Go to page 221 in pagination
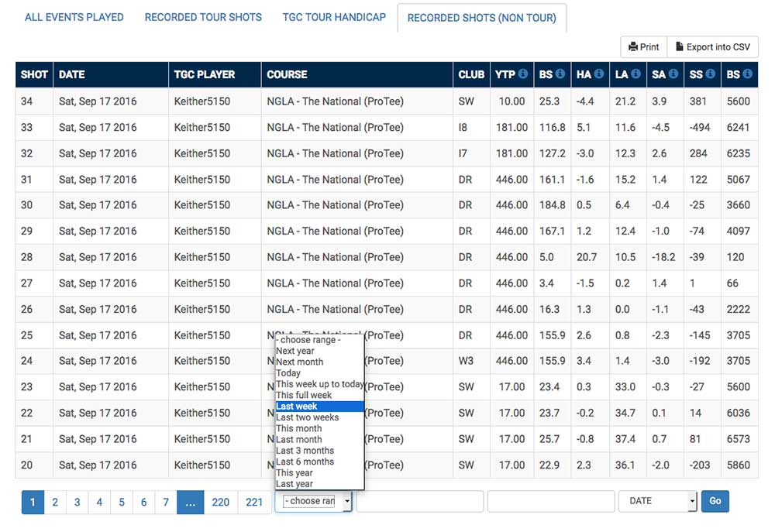The image size is (775, 532). coord(254,503)
